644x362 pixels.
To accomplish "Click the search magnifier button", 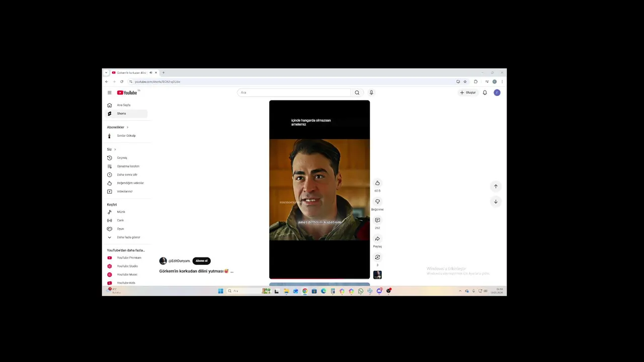I will [x=357, y=93].
